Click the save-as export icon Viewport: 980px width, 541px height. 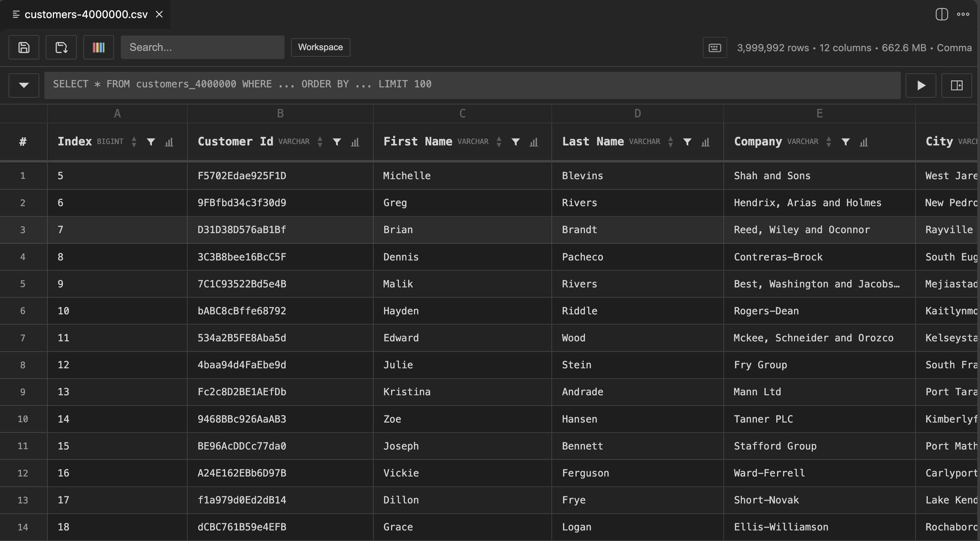tap(61, 47)
